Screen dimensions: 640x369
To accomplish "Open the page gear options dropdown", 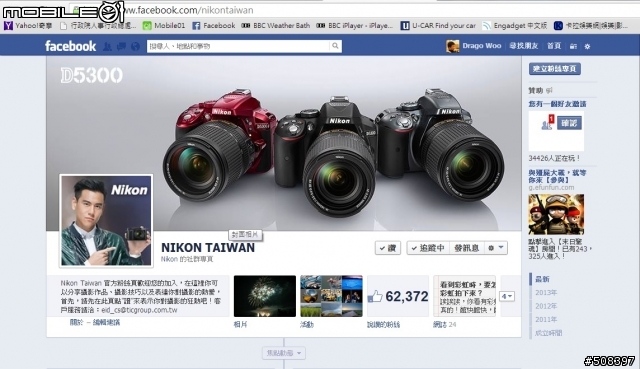I will pos(496,248).
